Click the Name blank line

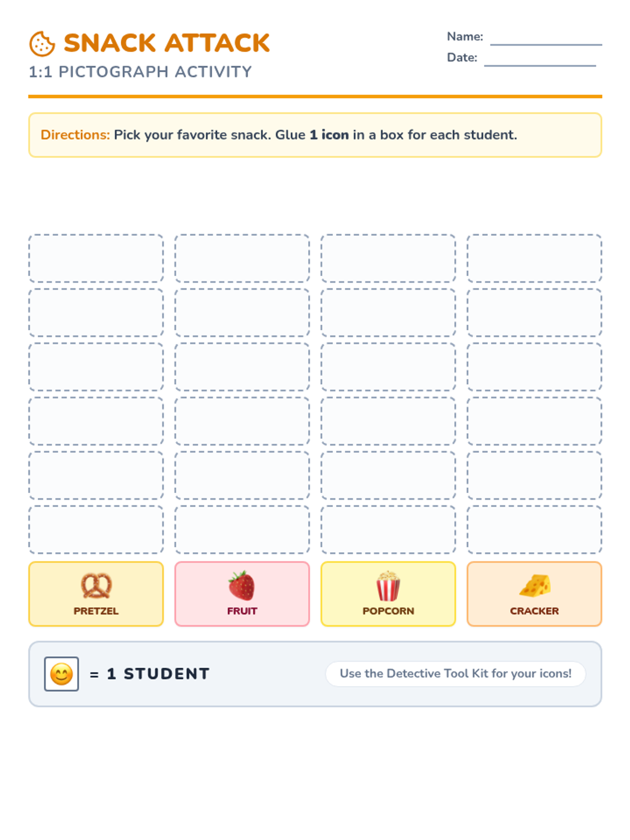pos(546,41)
